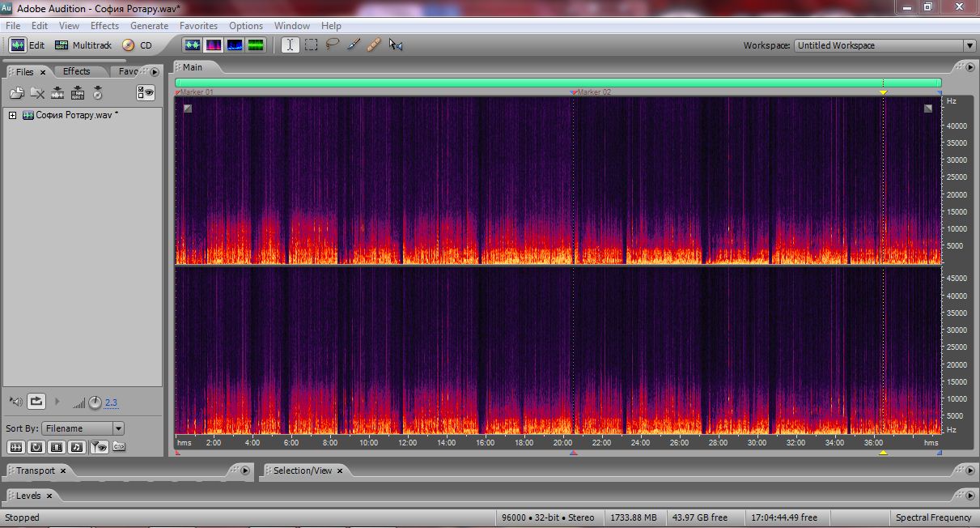
Task: Select the Lasso Selection tool
Action: click(x=332, y=45)
